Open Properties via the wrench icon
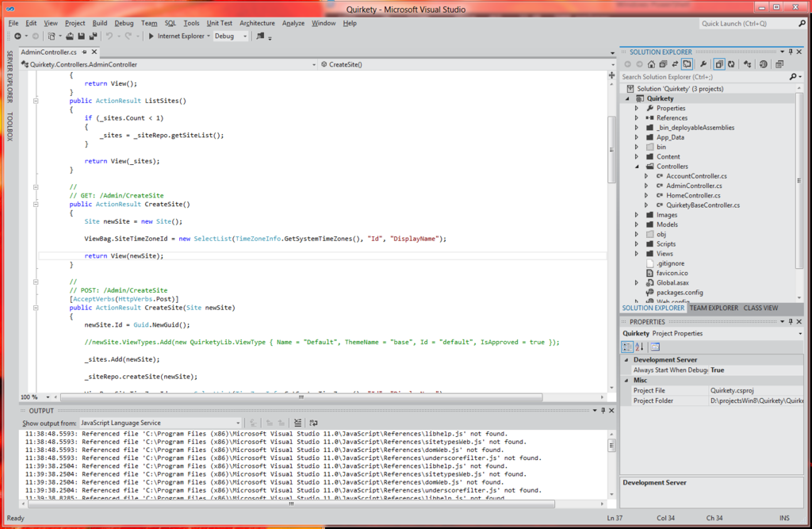Screen dimensions: 812x529 704,65
